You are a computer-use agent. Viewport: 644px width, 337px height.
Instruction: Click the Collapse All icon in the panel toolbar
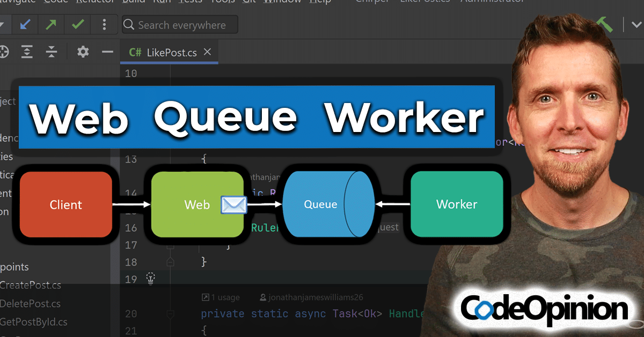click(52, 52)
